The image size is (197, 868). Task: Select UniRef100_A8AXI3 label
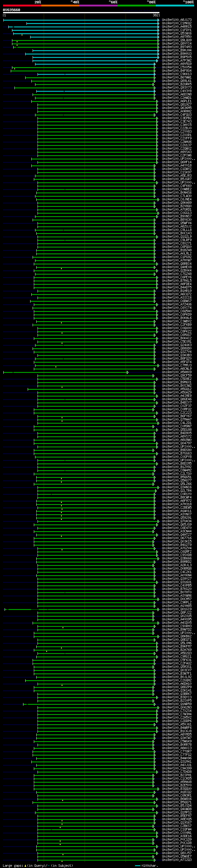click(177, 748)
